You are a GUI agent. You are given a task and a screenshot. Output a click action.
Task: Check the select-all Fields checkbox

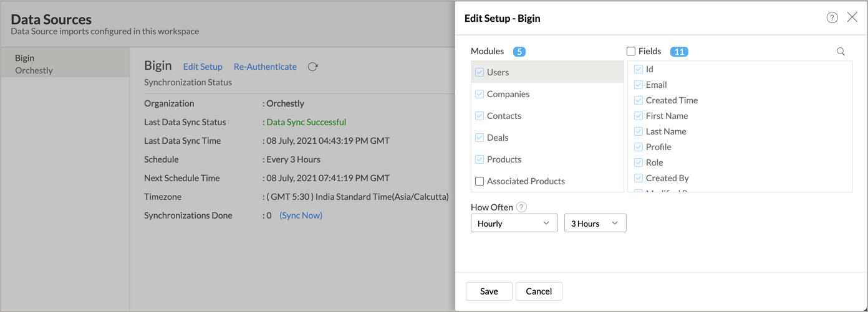[631, 51]
